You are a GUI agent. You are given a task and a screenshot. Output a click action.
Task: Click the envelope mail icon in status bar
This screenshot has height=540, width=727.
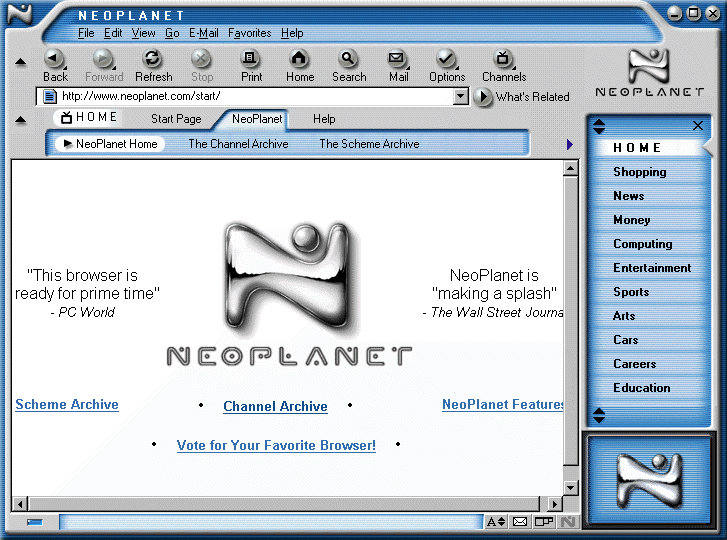[x=520, y=522]
